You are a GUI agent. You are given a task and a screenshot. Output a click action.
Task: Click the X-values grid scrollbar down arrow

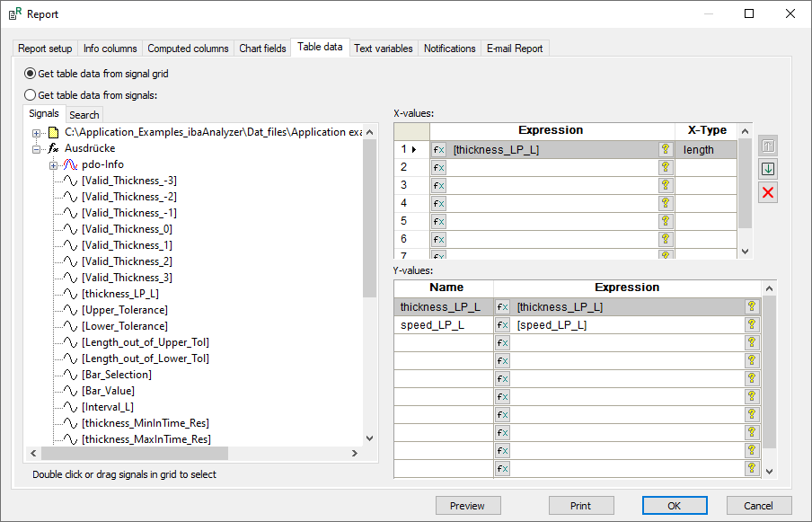click(746, 252)
